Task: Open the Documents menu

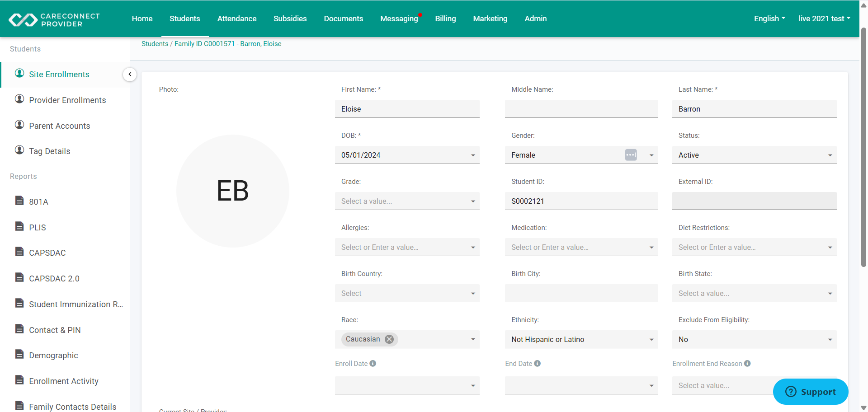Action: point(344,19)
